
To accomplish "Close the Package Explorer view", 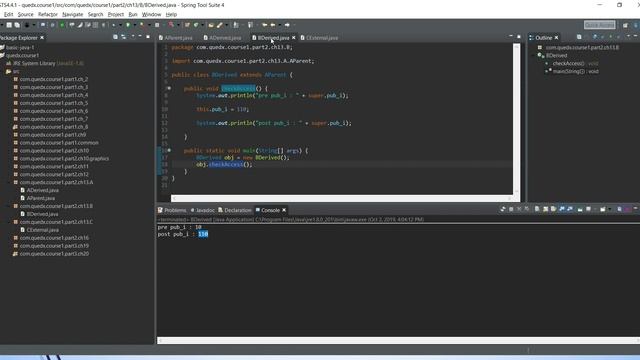I will pos(42,38).
